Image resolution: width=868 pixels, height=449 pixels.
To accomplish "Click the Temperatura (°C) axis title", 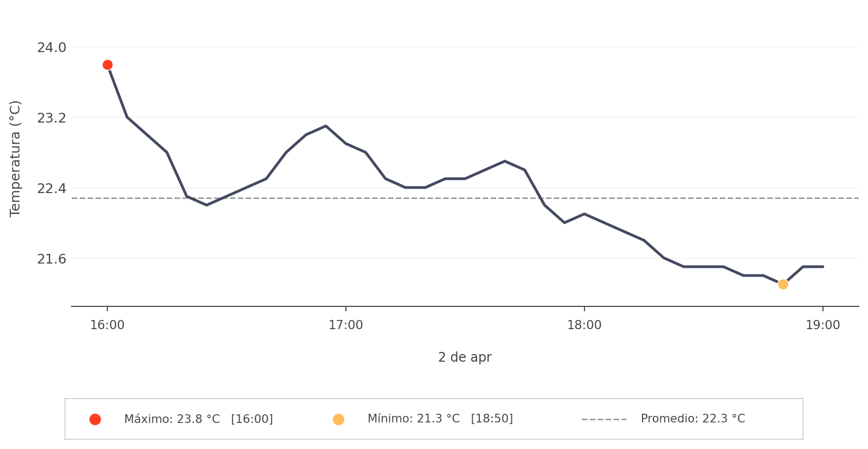I will (x=15, y=158).
